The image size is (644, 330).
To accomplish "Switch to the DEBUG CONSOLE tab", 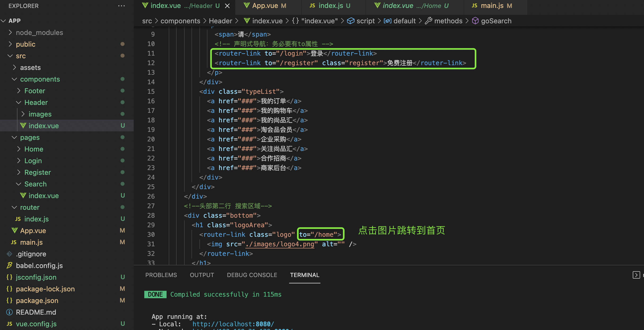I will (252, 275).
